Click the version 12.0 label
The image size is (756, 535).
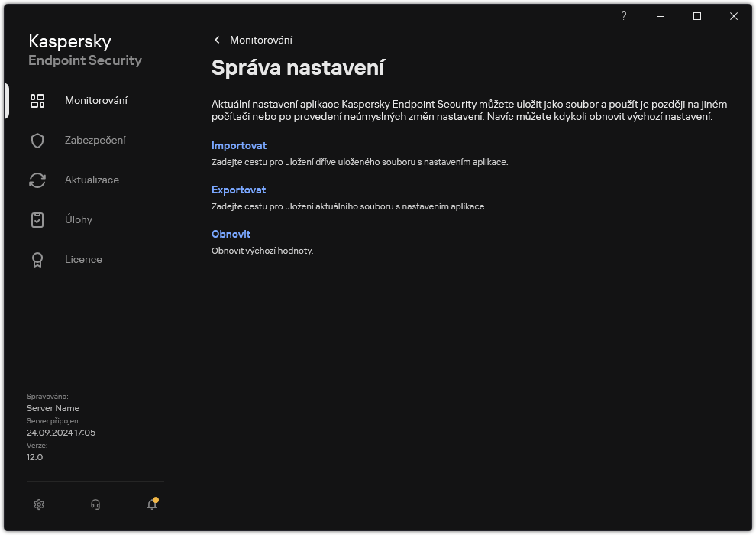coord(34,456)
